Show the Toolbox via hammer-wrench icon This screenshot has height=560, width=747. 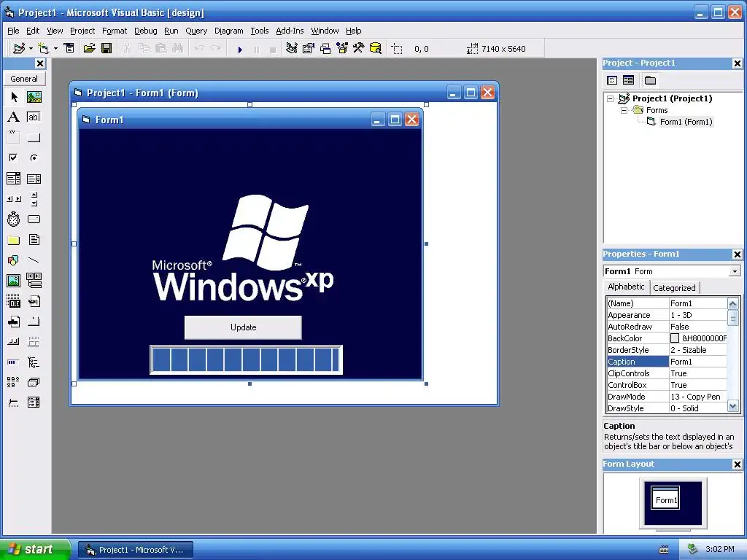tap(358, 49)
